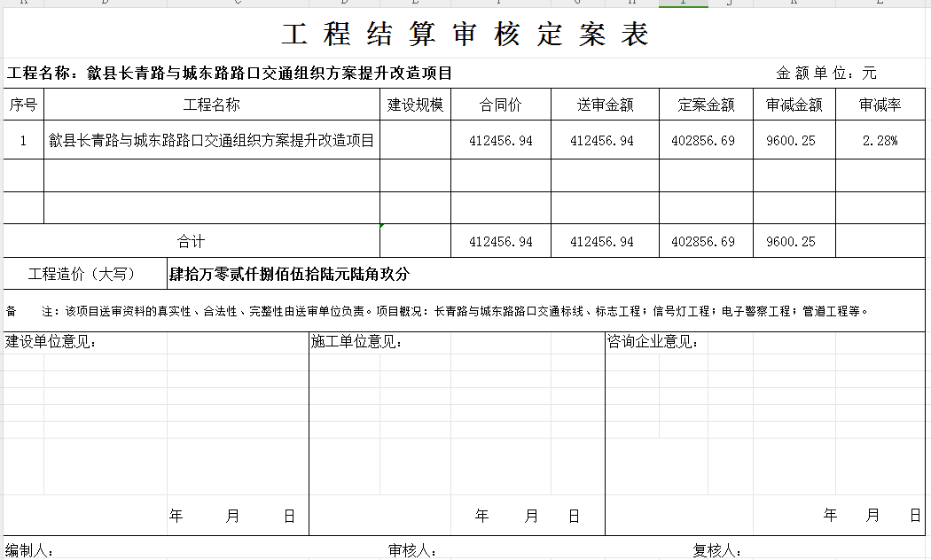
Task: Select the 合同价 header cell
Action: coord(500,105)
